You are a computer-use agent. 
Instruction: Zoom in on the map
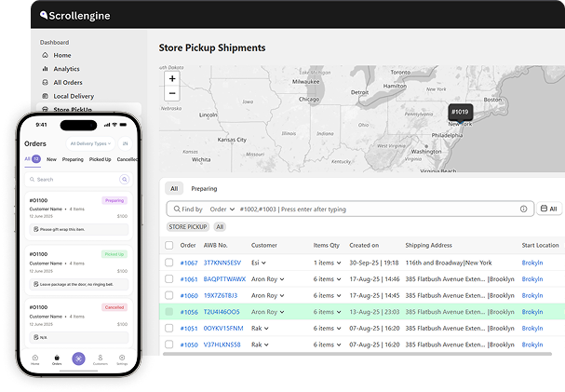[172, 78]
